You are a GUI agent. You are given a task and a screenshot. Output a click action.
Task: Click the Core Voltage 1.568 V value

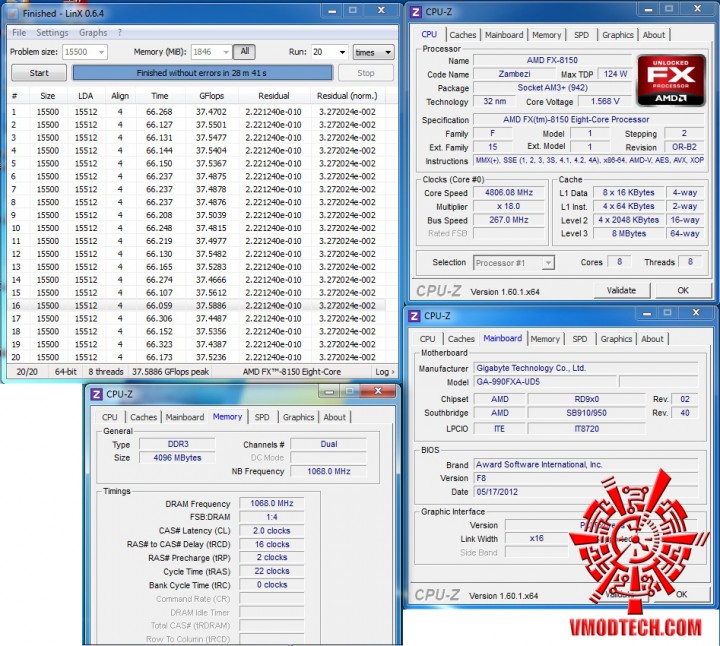pos(605,101)
